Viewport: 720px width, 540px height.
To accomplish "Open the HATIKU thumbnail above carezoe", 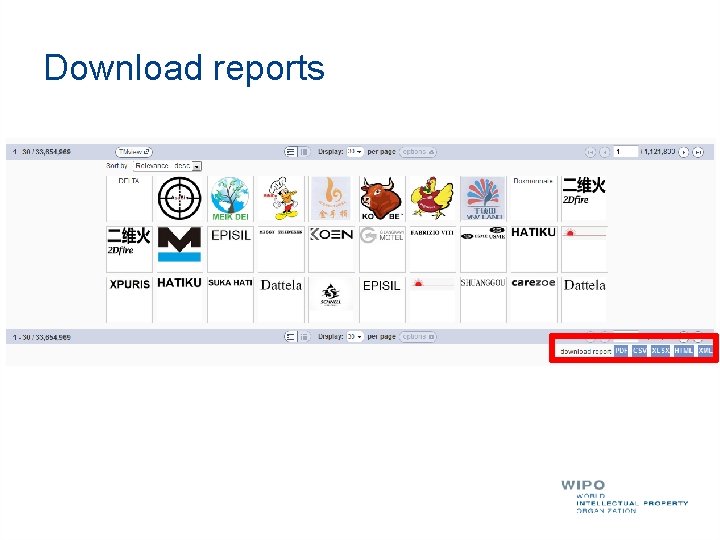I will 534,249.
